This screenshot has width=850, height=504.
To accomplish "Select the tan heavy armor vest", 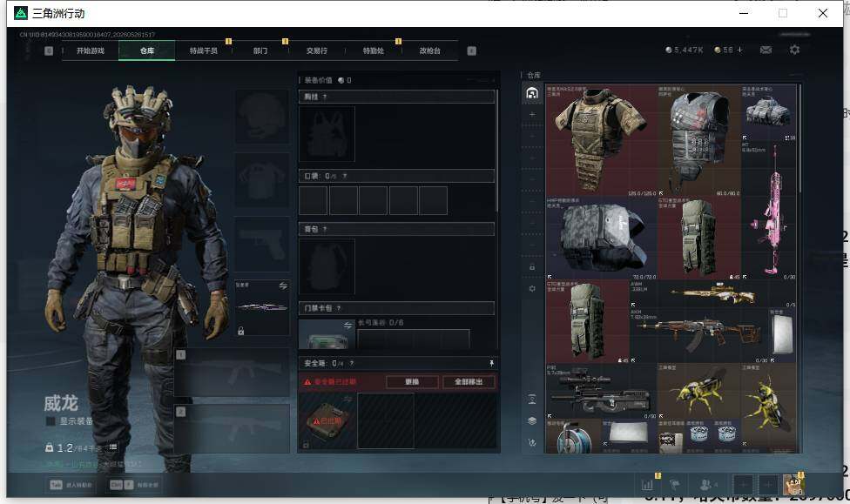I will [x=601, y=140].
